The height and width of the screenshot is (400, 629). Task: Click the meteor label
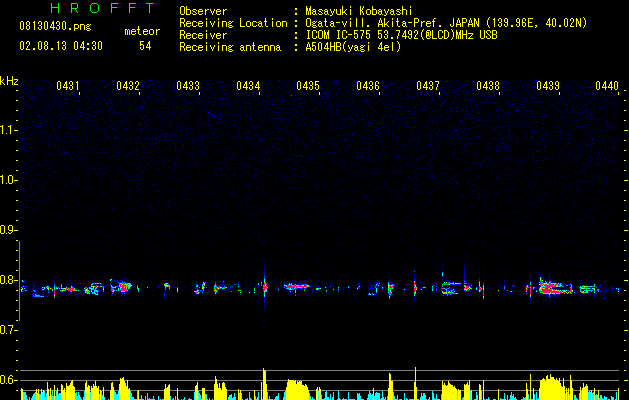coord(142,31)
